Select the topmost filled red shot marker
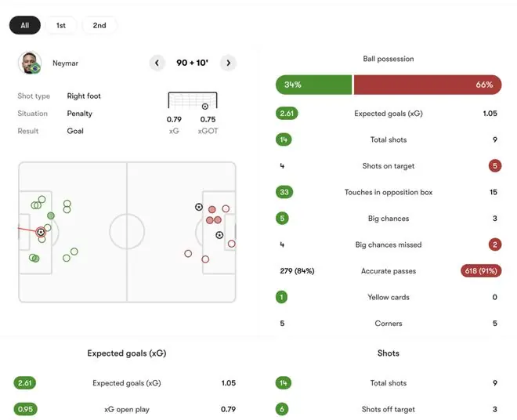The height and width of the screenshot is (420, 517). point(212,209)
